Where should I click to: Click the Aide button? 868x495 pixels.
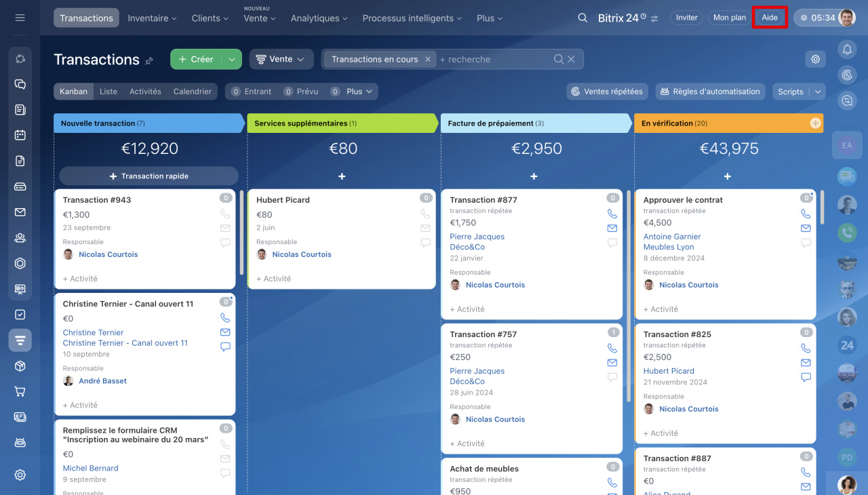tap(769, 18)
